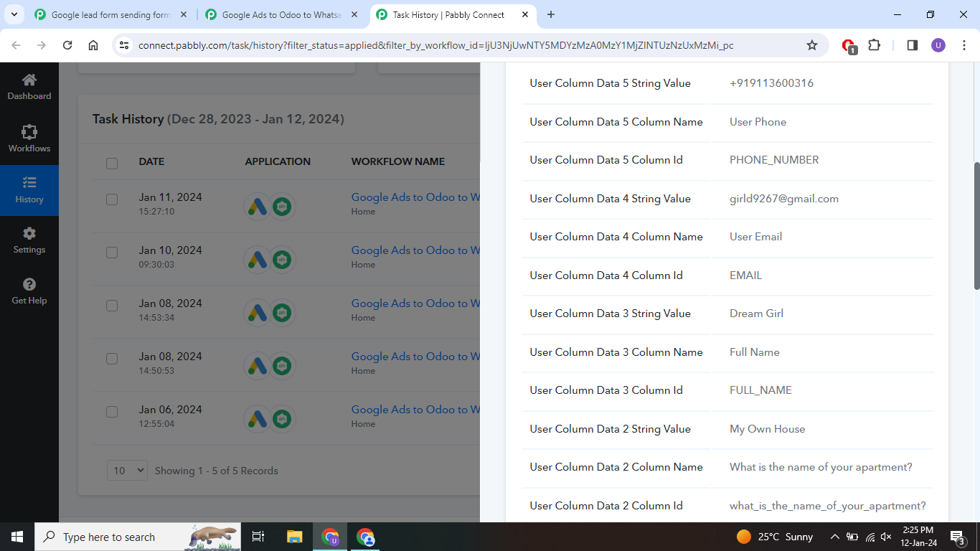Click API icon in Jan 10 row
980x551 pixels.
[282, 260]
